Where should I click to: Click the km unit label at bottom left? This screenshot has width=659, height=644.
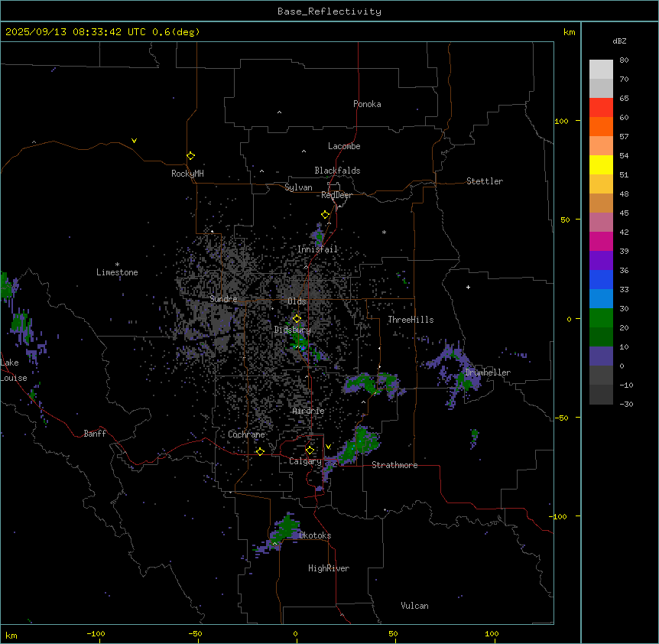tap(11, 635)
